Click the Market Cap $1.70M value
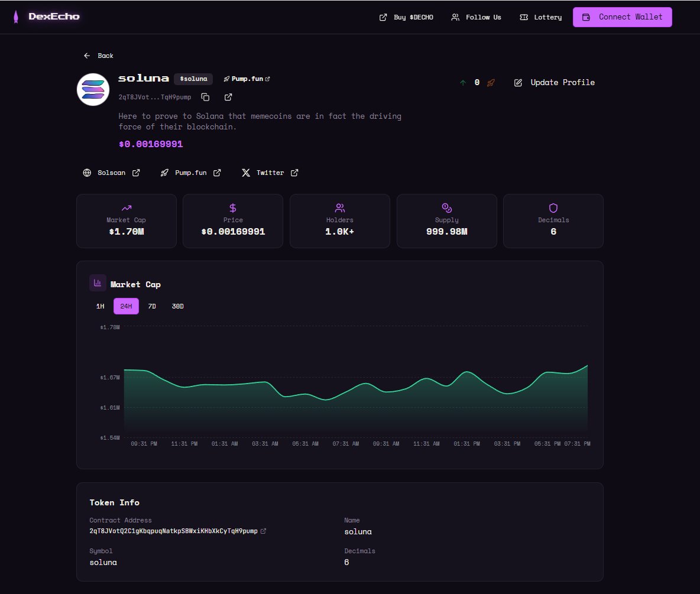This screenshot has height=594, width=700. (x=127, y=232)
